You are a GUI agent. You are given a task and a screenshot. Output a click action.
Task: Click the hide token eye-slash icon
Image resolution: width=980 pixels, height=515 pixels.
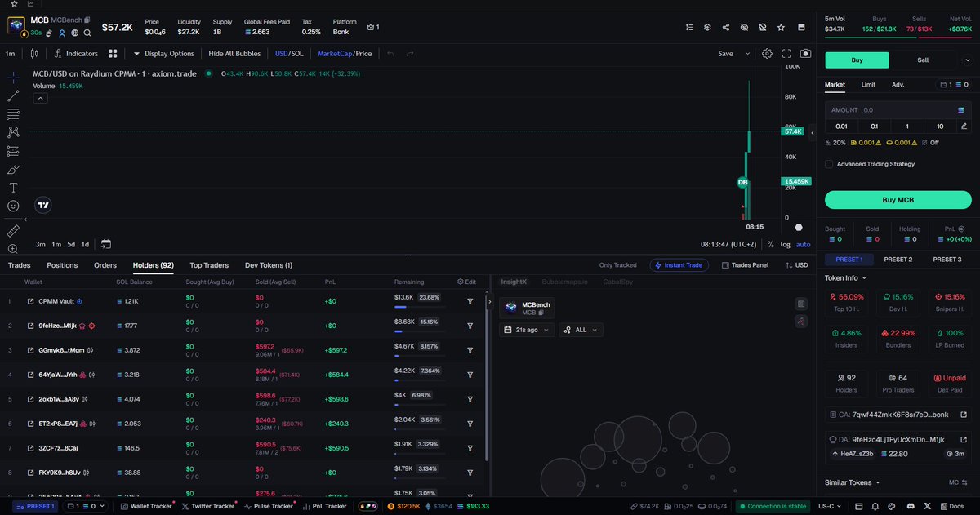point(744,27)
